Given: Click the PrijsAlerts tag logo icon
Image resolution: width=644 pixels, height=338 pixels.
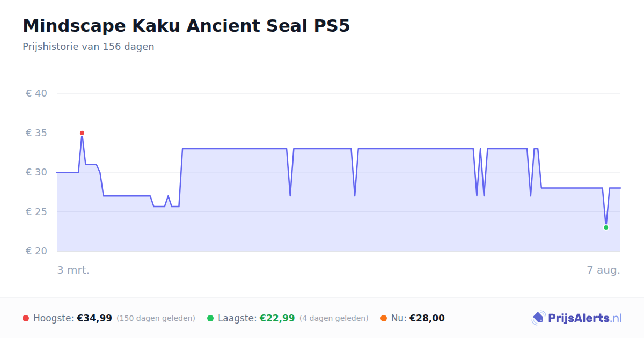Looking at the screenshot, I should (538, 318).
